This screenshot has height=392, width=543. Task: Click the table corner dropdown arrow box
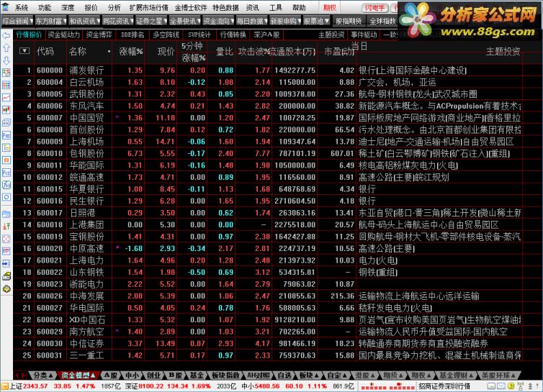[x=24, y=51]
